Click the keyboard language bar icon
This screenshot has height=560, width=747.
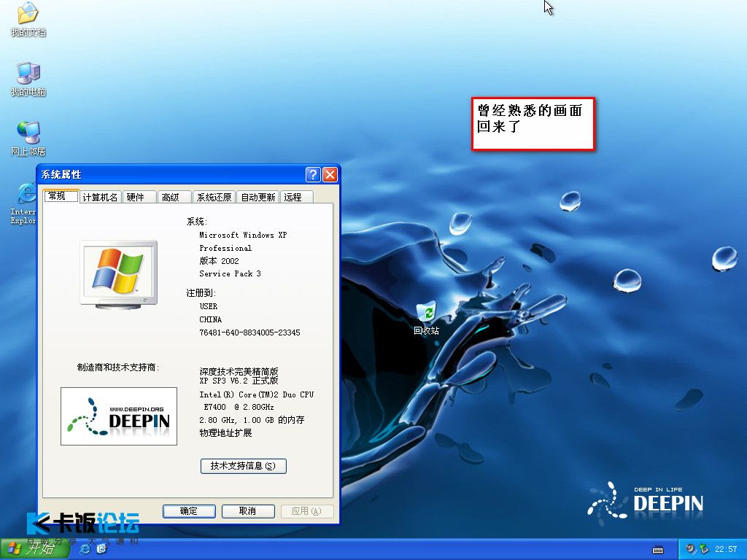657,549
